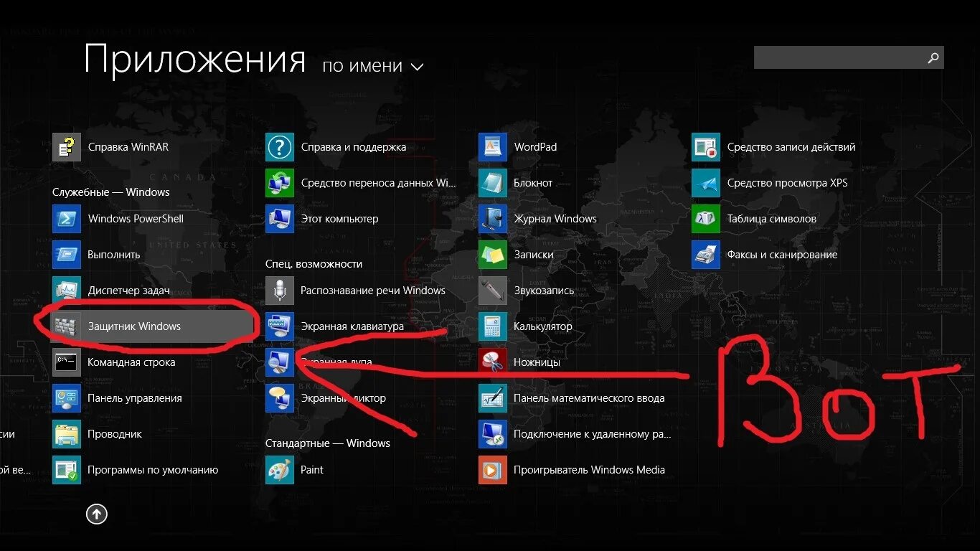The image size is (980, 551).
Task: Open Блокнот notepad
Action: (x=515, y=183)
